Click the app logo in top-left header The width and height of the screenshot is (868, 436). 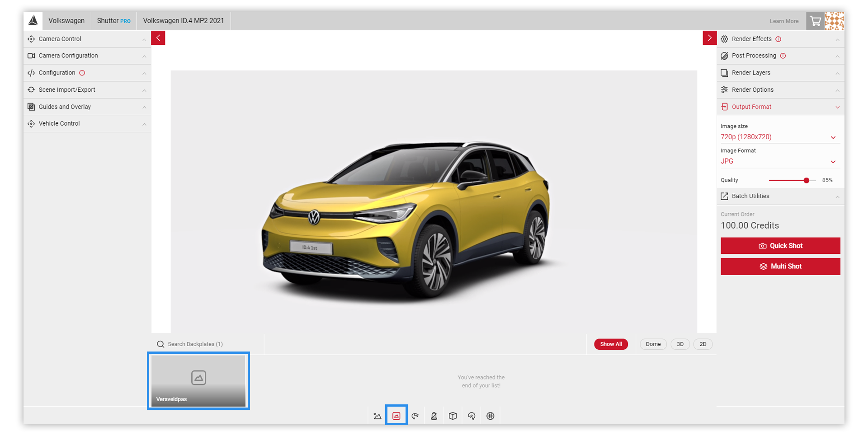point(33,21)
